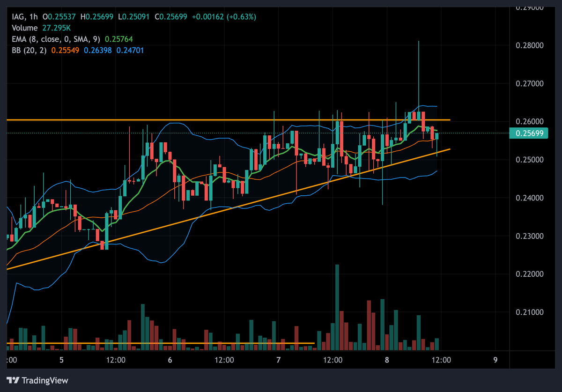Click the 0.27000 price axis label
The height and width of the screenshot is (392, 562).
529,84
